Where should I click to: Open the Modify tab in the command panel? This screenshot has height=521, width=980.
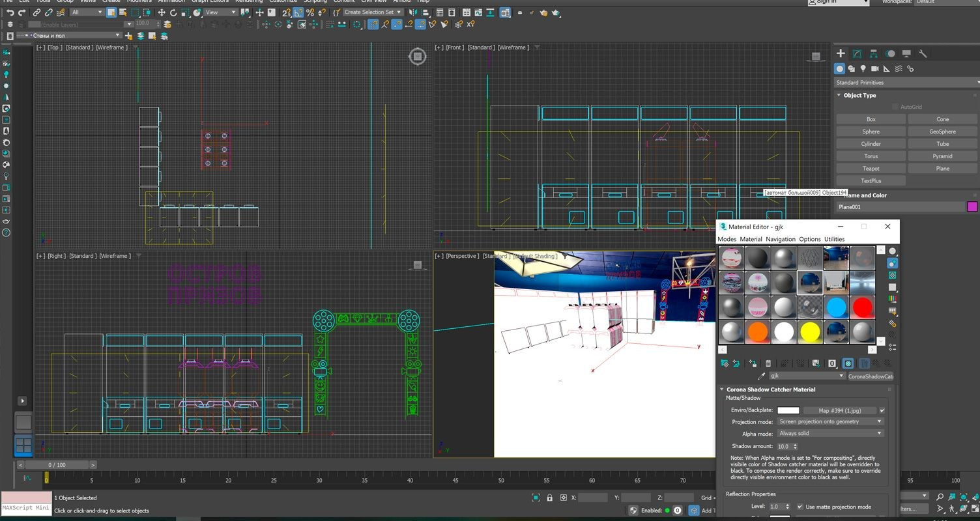click(857, 53)
